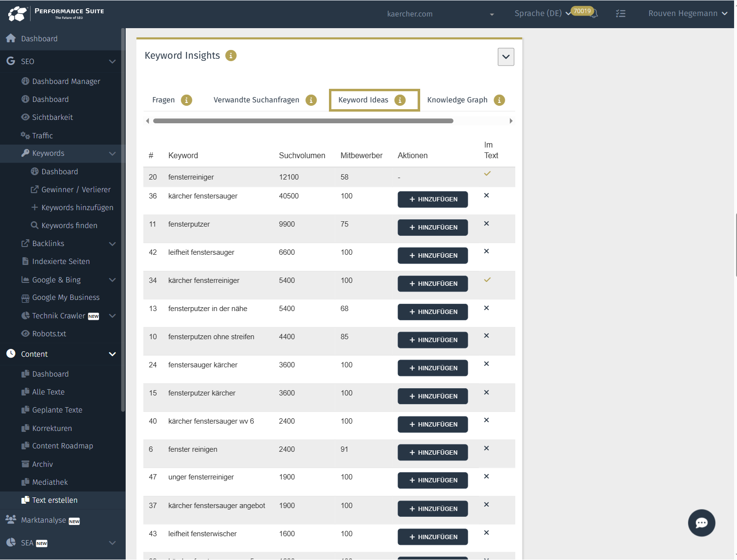Click the tabs scroll left arrow

click(x=147, y=121)
